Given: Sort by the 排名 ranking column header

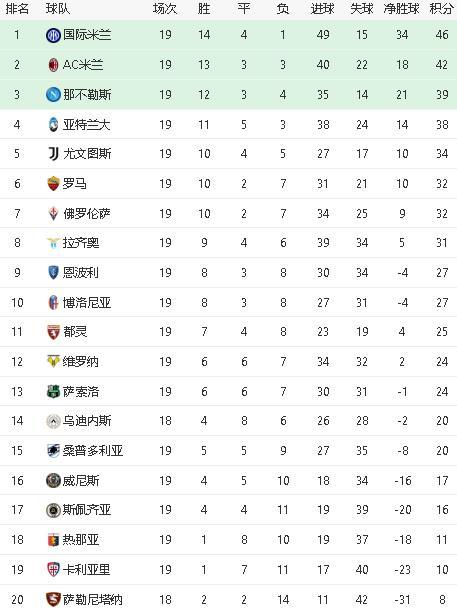Looking at the screenshot, I should pyautogui.click(x=17, y=9).
